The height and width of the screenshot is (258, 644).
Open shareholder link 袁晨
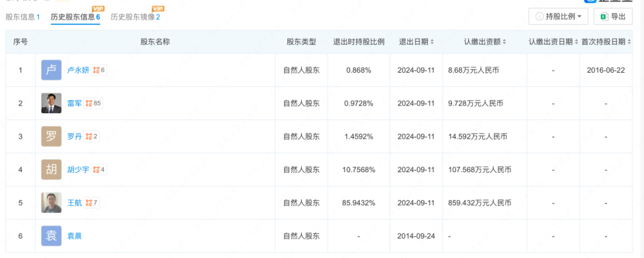tap(75, 236)
